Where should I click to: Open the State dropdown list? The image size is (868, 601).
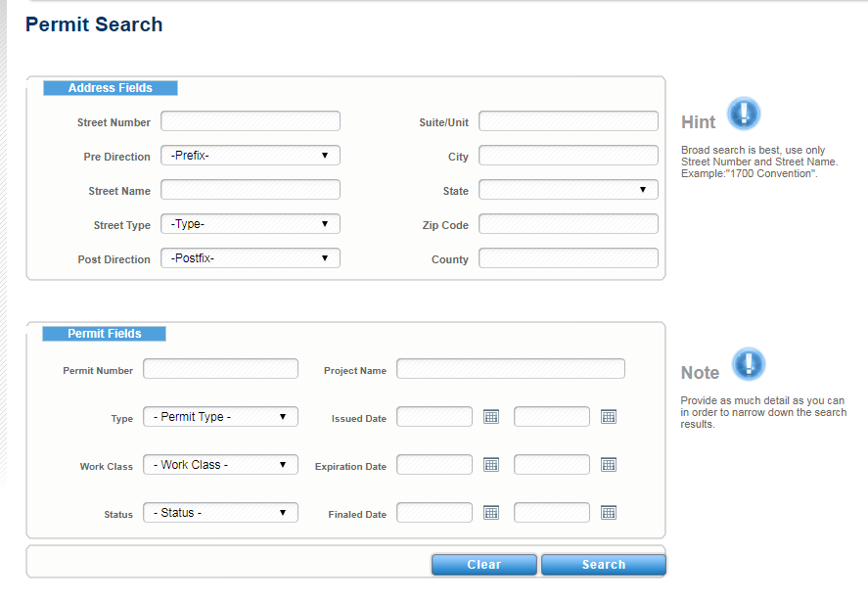point(568,190)
